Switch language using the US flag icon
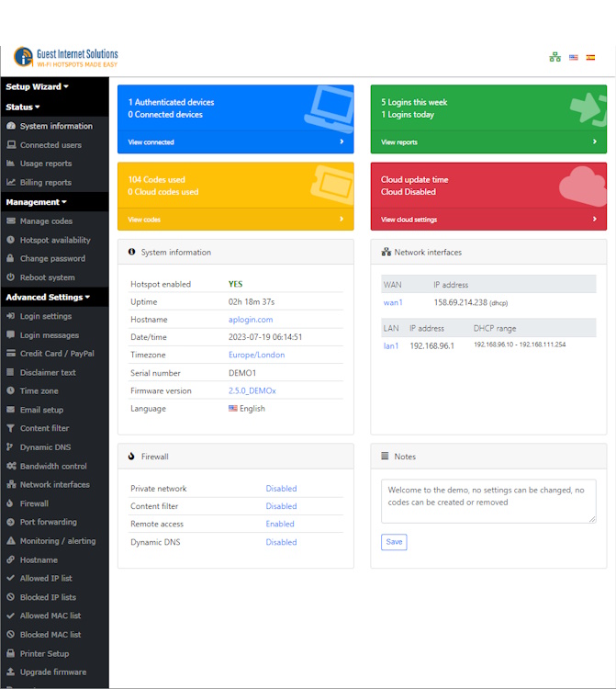616x689 pixels. click(x=574, y=57)
